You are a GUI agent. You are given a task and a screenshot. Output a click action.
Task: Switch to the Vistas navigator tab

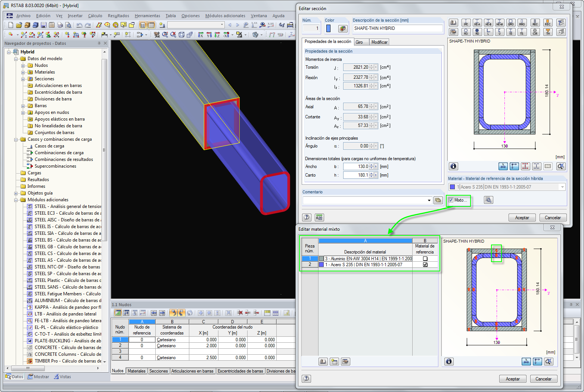click(x=62, y=377)
